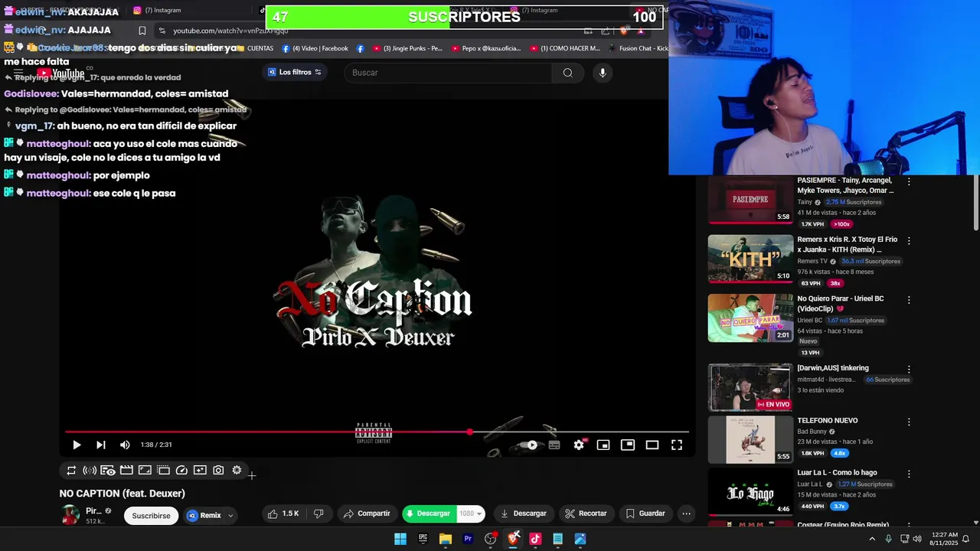Click the Buscar search field
980x551 pixels.
(448, 73)
